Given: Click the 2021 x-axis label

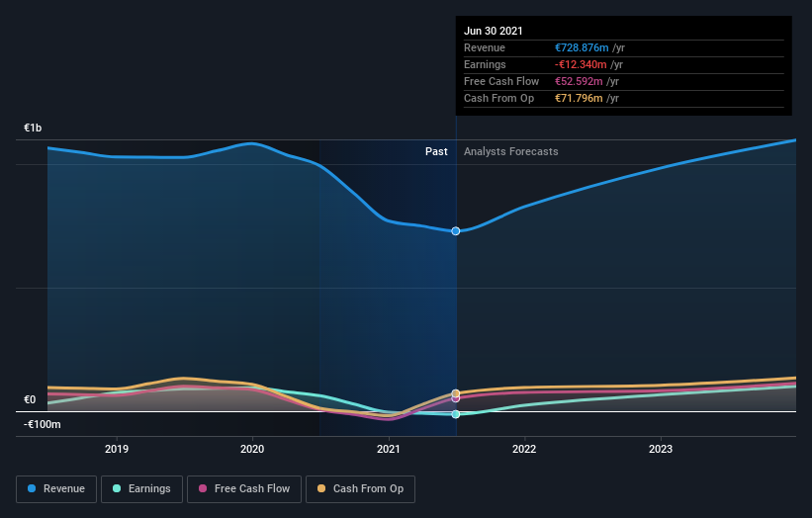Looking at the screenshot, I should pos(389,449).
